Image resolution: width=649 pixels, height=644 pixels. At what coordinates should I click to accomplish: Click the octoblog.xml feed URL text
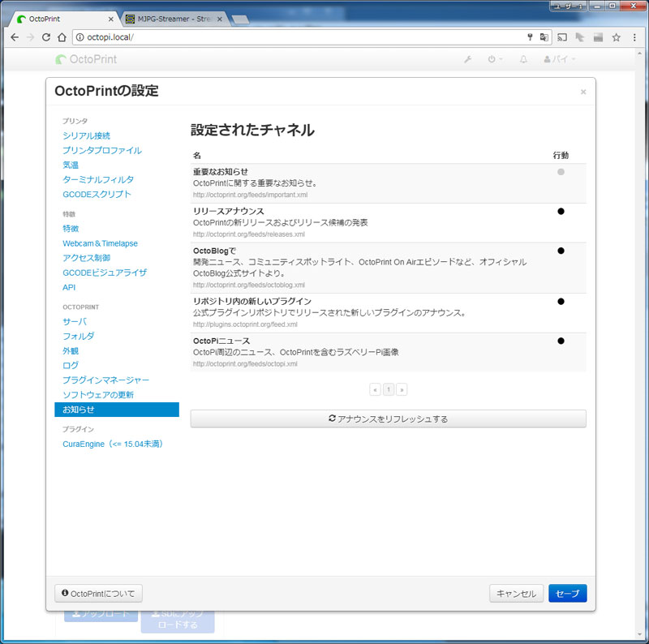coord(249,285)
